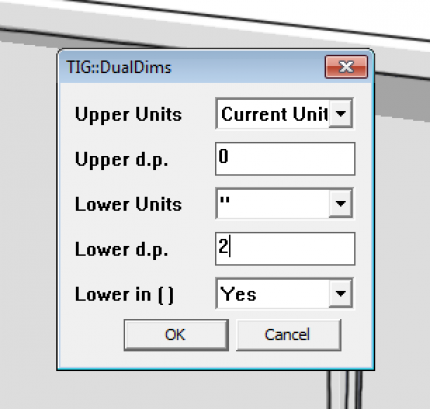Focus the Upper d.p. input field
Viewport: 430px width, 409px height.
tap(285, 159)
